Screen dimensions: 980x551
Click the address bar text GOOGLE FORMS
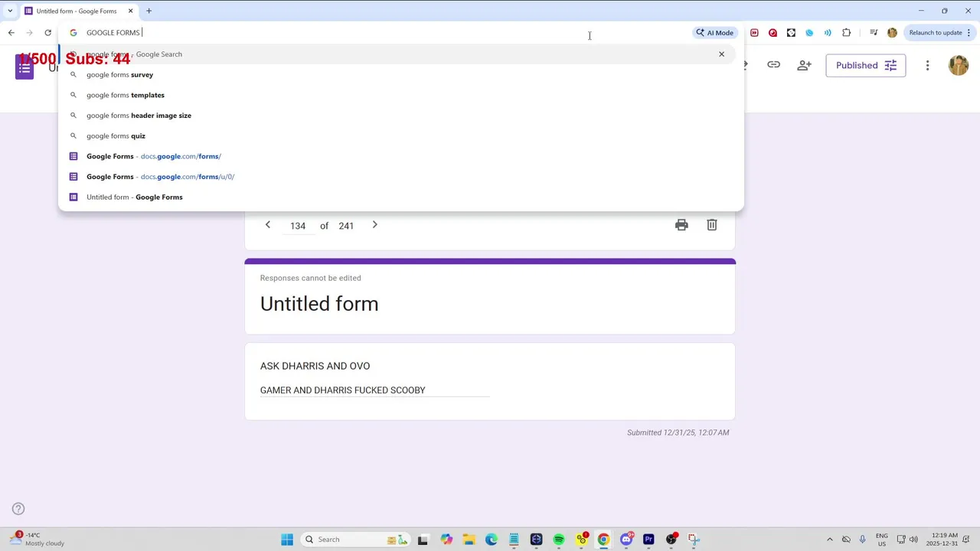pos(113,33)
